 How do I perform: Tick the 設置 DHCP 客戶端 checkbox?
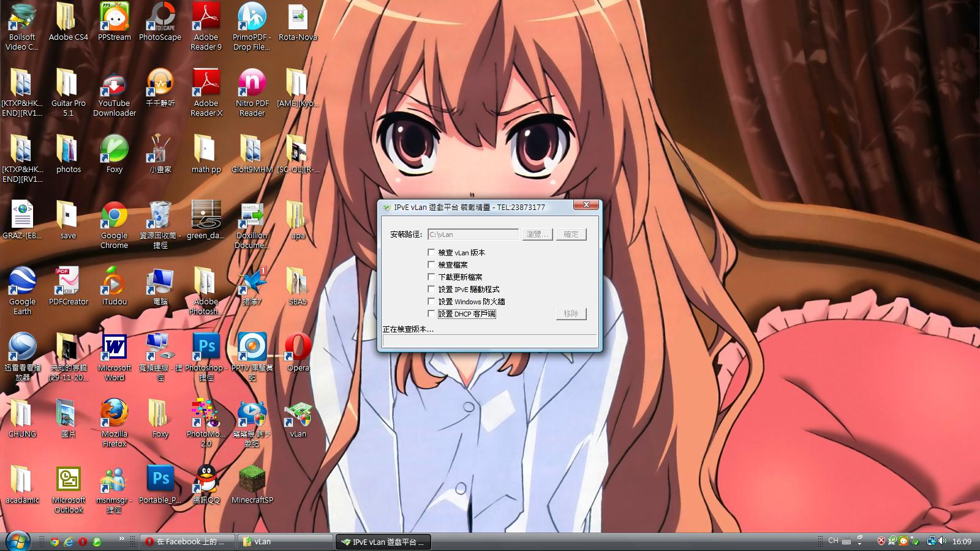(431, 313)
